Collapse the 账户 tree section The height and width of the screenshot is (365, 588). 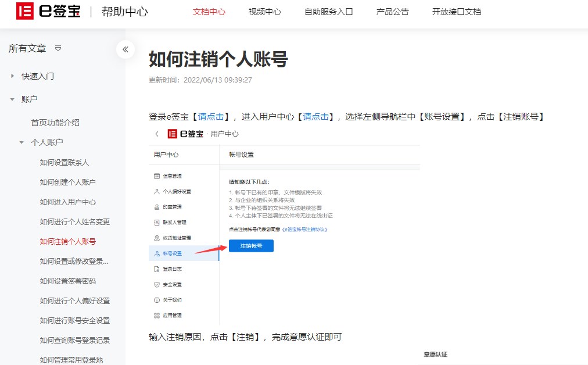[12, 99]
